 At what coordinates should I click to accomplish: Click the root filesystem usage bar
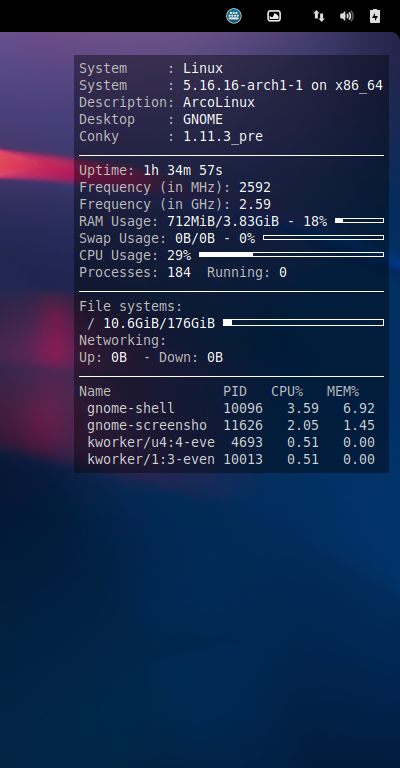[x=303, y=323]
